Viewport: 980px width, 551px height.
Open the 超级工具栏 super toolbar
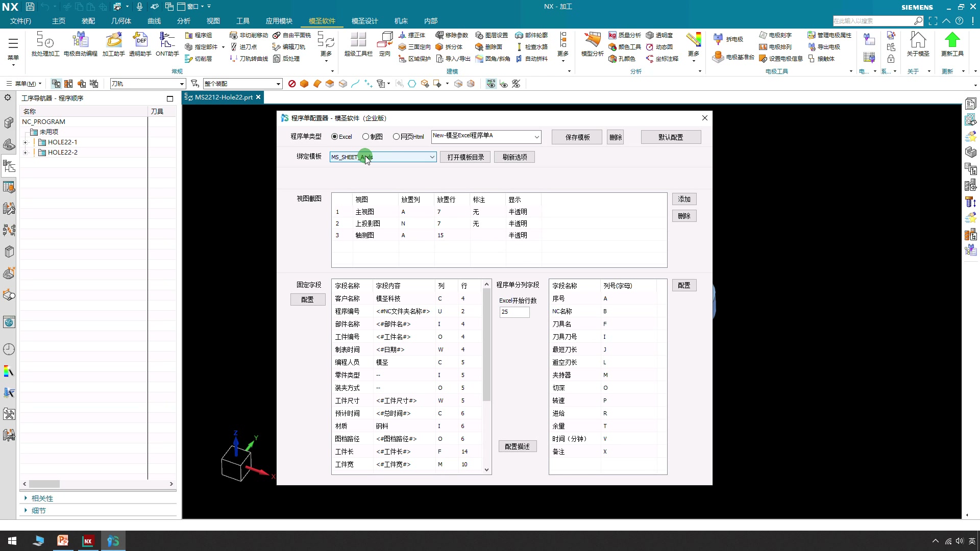click(x=358, y=44)
